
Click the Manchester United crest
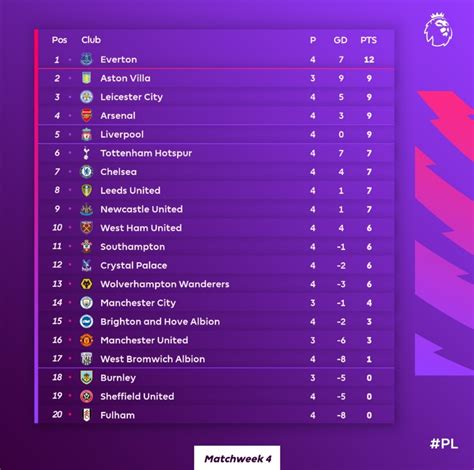[87, 340]
